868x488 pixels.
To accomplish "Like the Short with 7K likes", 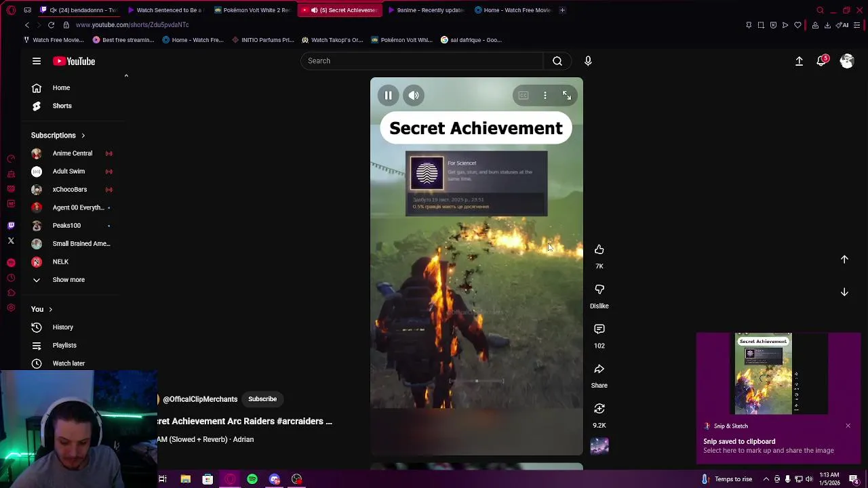I will (599, 249).
